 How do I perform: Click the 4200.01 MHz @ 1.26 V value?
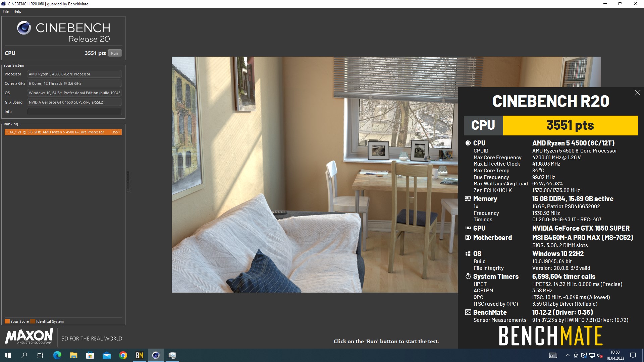pyautogui.click(x=556, y=158)
